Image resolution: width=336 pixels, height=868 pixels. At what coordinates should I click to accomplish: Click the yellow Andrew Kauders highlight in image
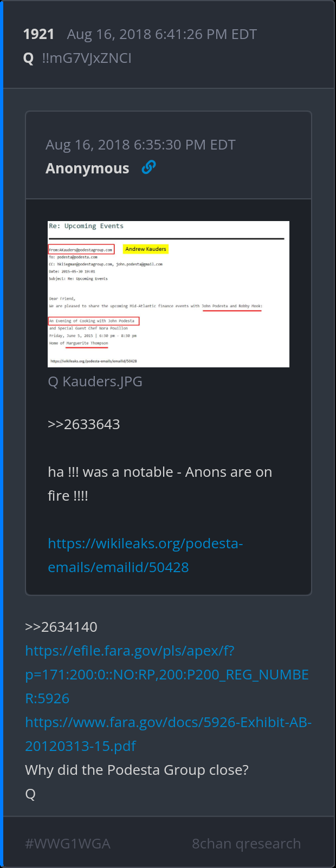coord(146,249)
